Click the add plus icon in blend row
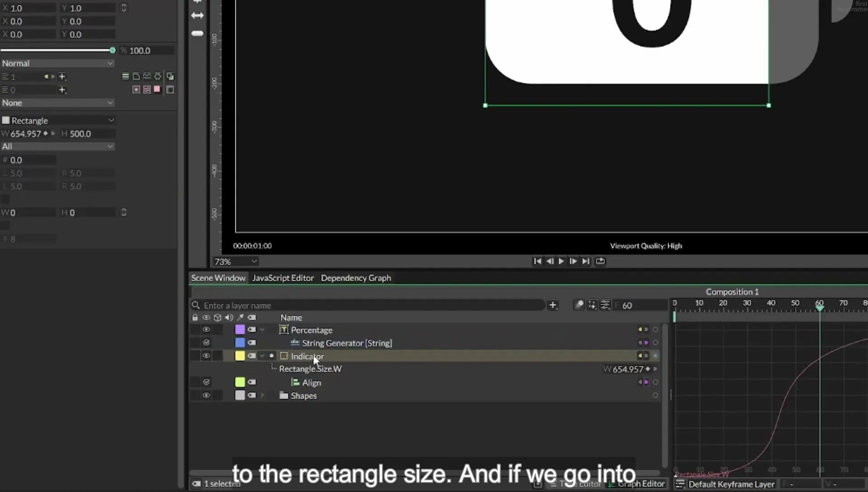 coord(62,76)
